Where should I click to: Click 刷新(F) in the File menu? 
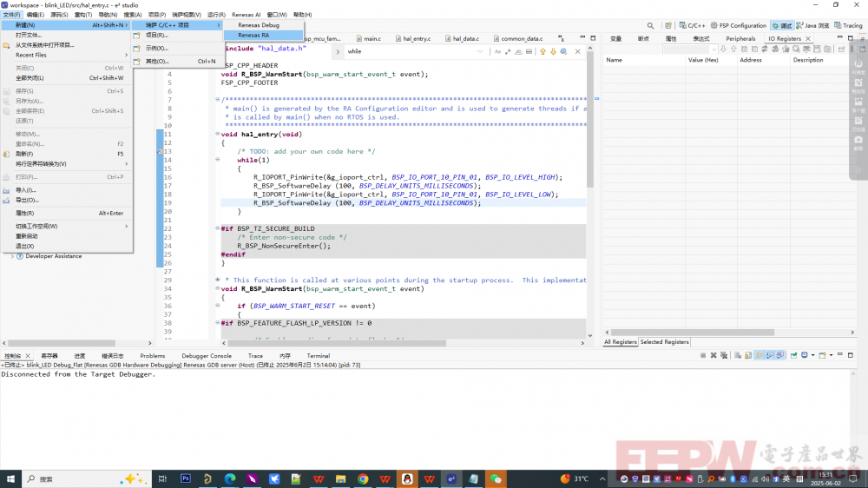click(67, 154)
